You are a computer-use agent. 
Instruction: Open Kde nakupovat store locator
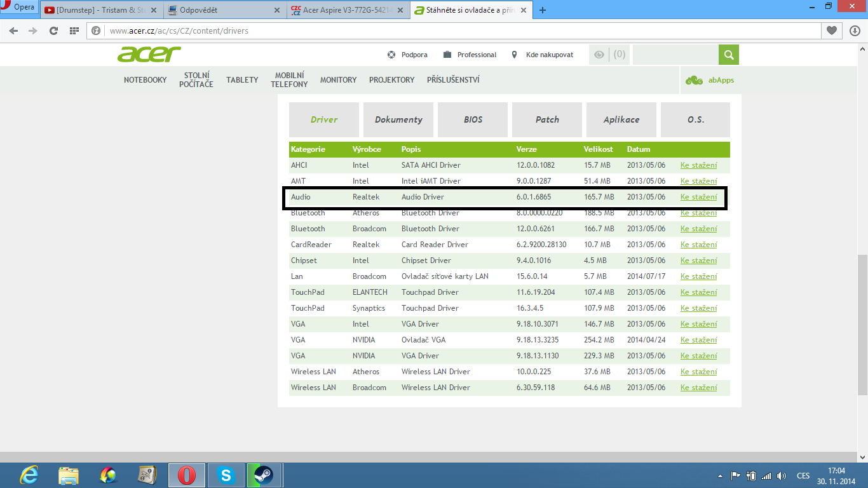(543, 55)
